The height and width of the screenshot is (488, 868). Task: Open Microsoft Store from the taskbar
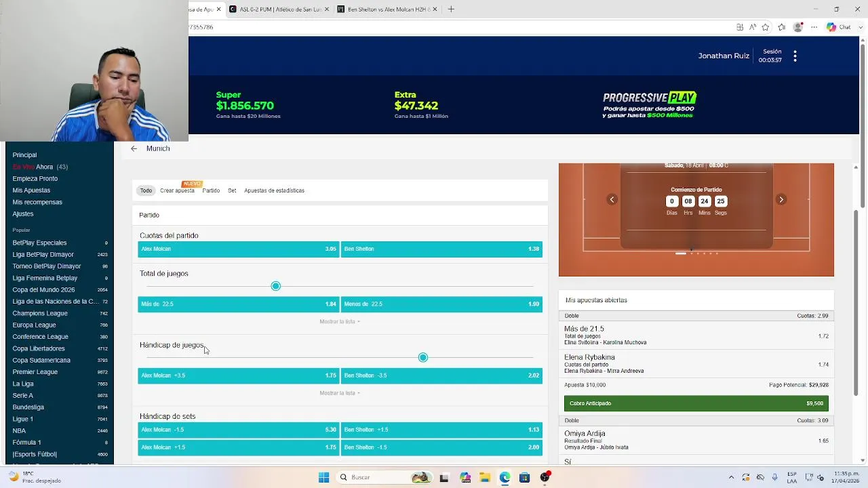pyautogui.click(x=524, y=477)
